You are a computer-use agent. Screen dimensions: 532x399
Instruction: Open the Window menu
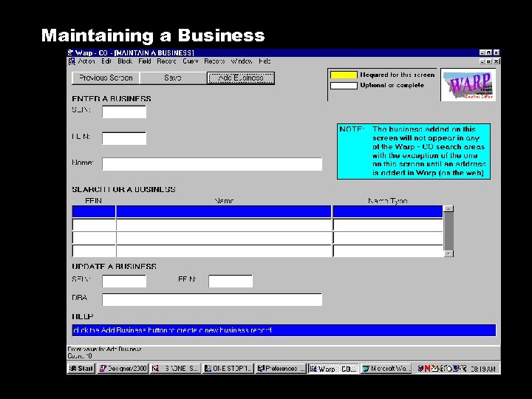point(242,61)
